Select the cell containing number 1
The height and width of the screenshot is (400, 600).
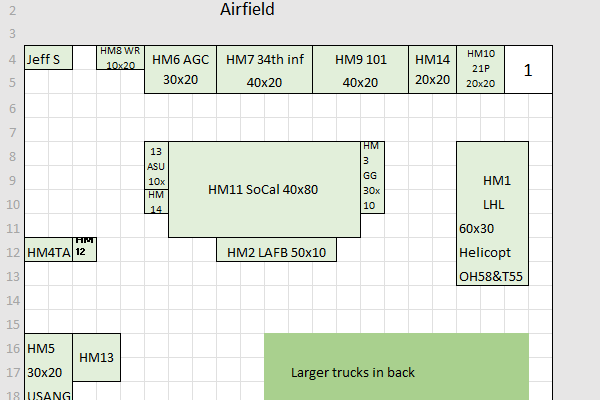(528, 69)
